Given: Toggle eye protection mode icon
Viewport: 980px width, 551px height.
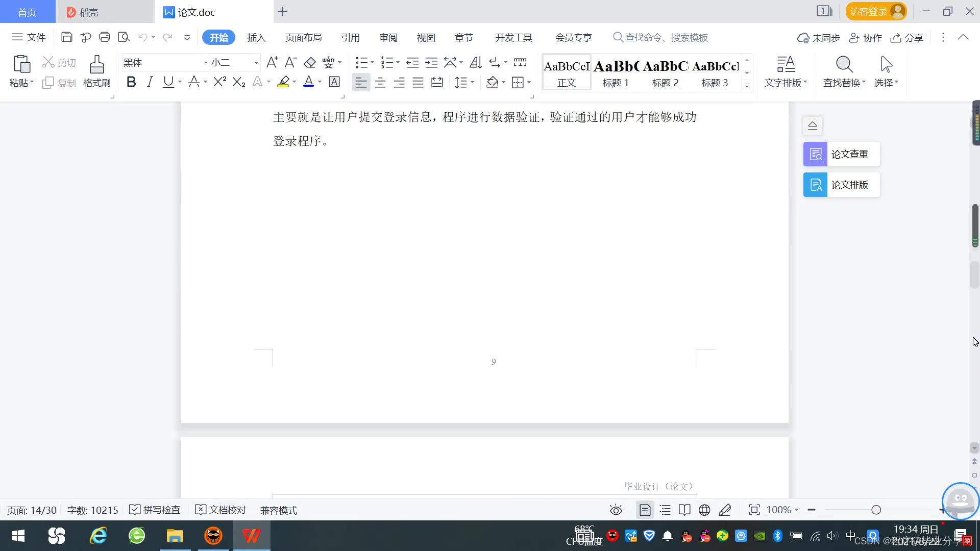Looking at the screenshot, I should 616,510.
